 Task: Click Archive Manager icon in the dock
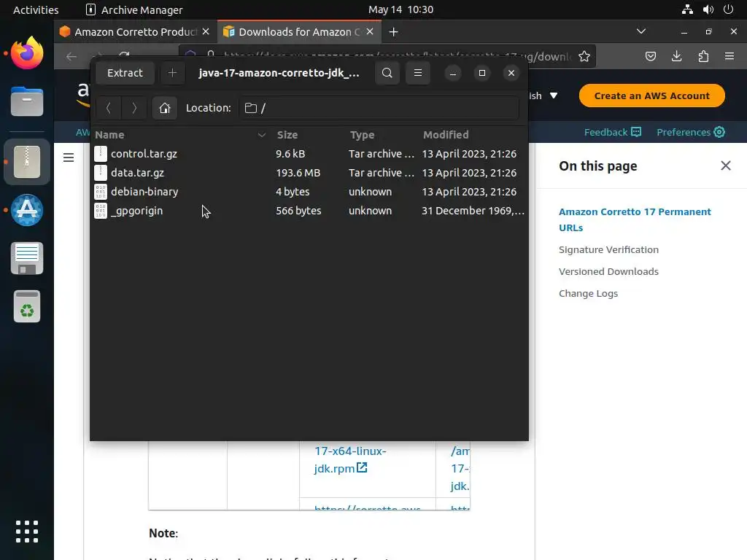coord(27,162)
